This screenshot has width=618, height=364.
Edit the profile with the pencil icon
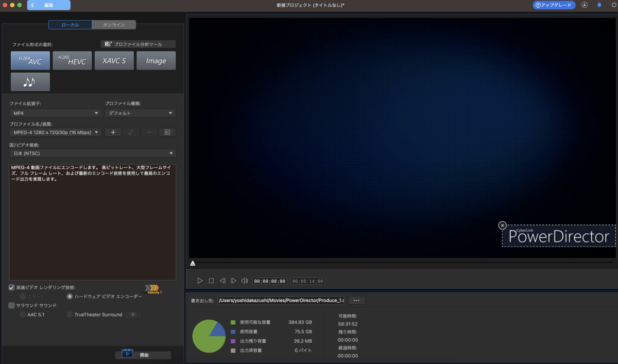131,132
